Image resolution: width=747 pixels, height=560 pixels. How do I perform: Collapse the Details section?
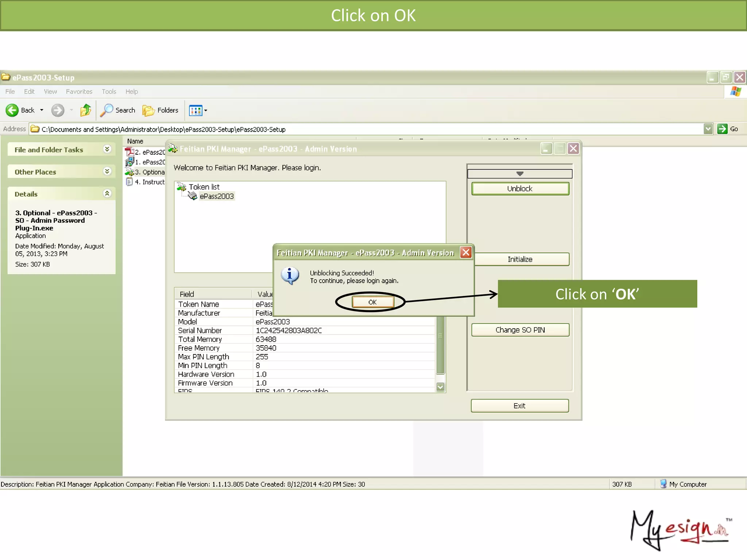(107, 194)
